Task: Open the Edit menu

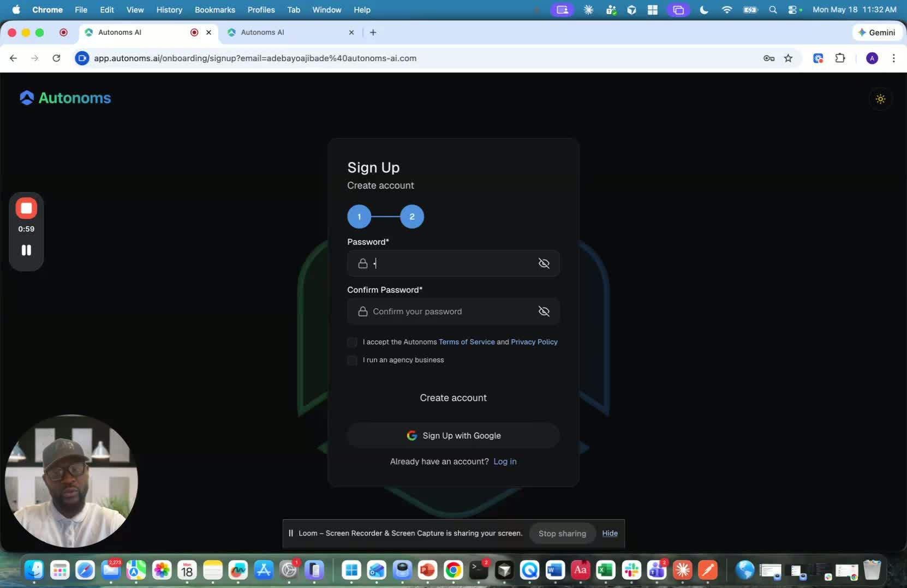Action: pos(107,10)
